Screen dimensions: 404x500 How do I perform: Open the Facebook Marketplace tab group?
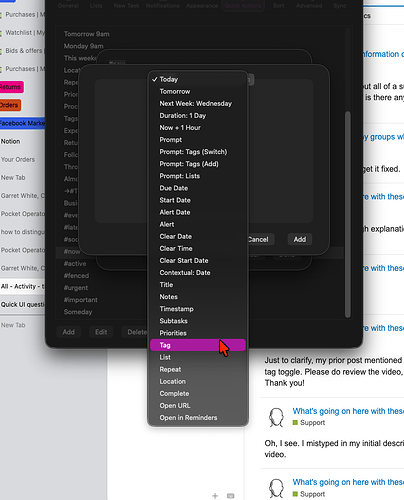(x=22, y=123)
